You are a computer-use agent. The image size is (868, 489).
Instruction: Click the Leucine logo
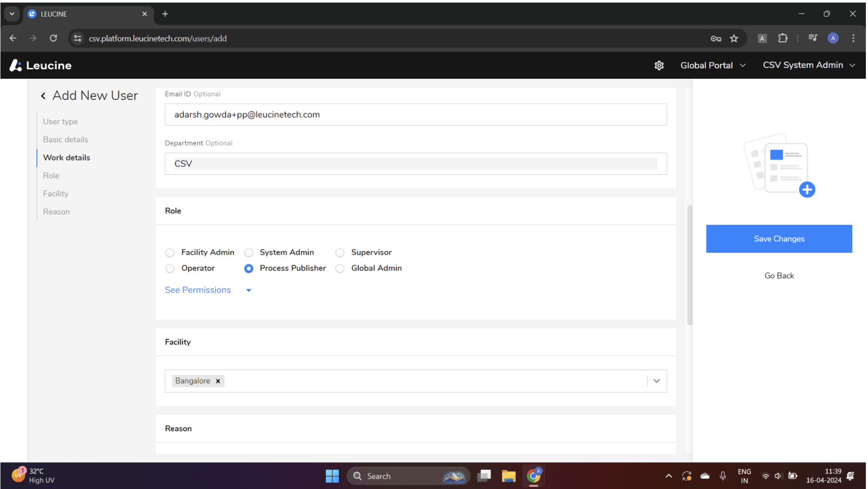click(40, 65)
